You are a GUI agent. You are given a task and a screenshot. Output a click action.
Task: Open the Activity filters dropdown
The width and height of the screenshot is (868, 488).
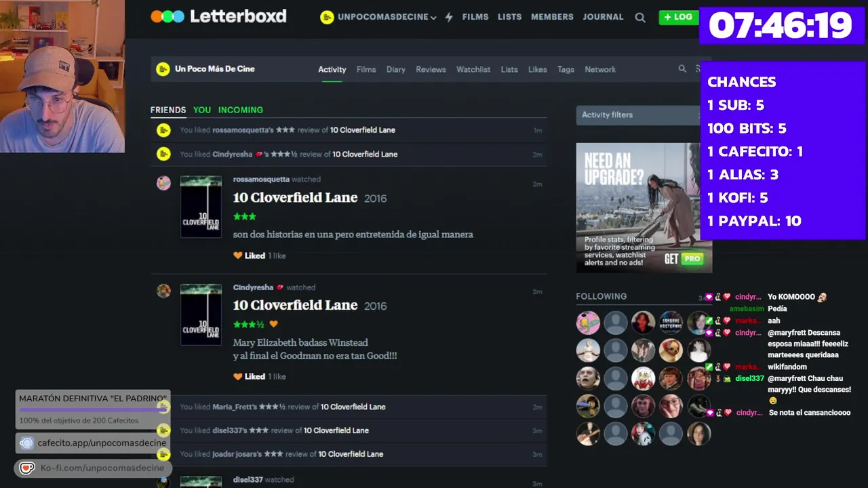[637, 115]
